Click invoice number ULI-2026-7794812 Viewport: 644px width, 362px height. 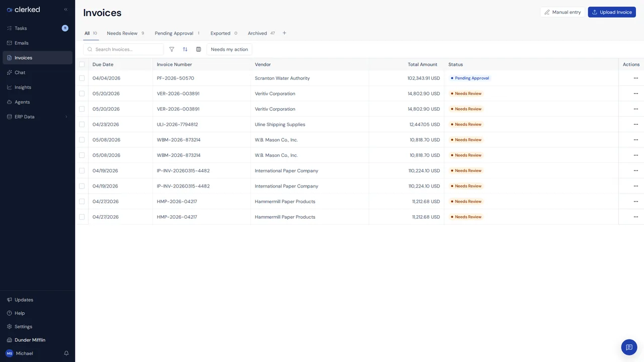coord(177,124)
